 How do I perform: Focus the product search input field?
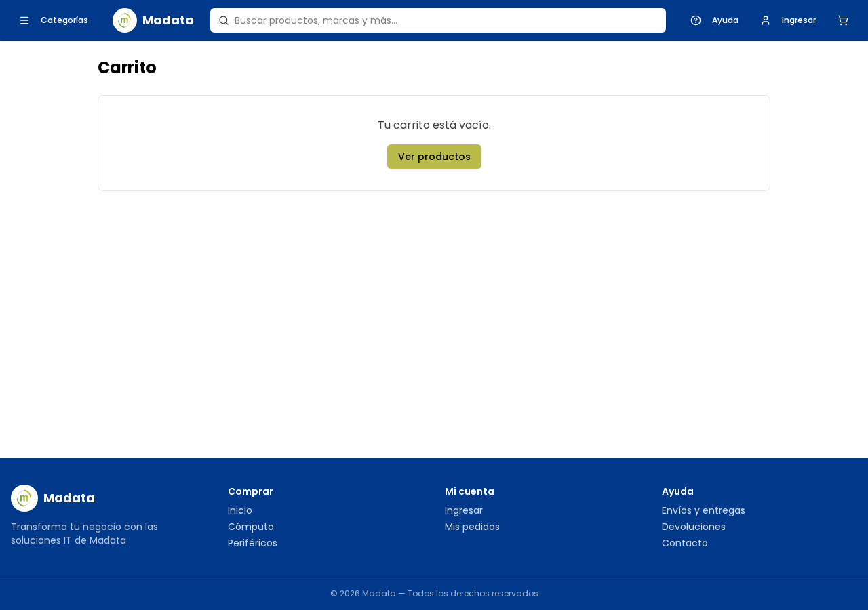438,20
